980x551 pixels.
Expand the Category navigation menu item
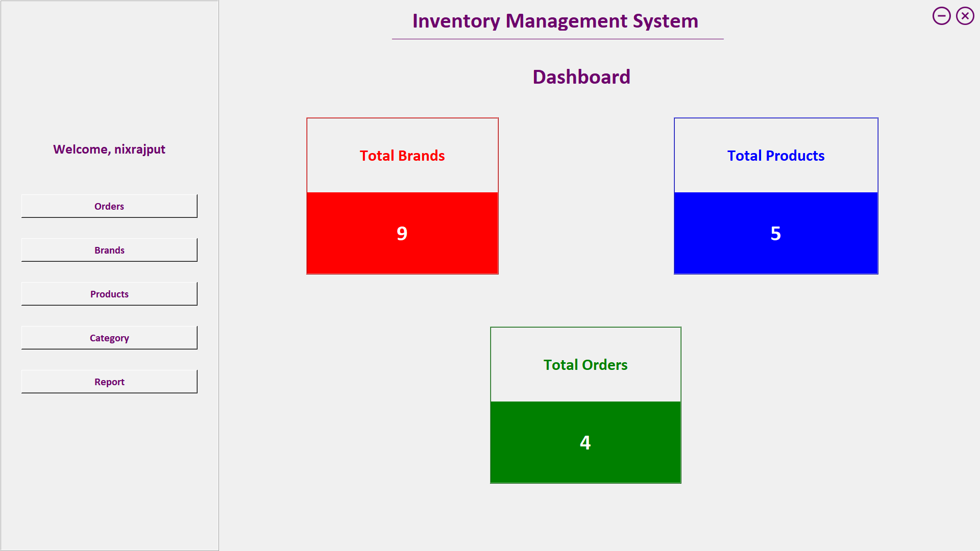point(109,337)
